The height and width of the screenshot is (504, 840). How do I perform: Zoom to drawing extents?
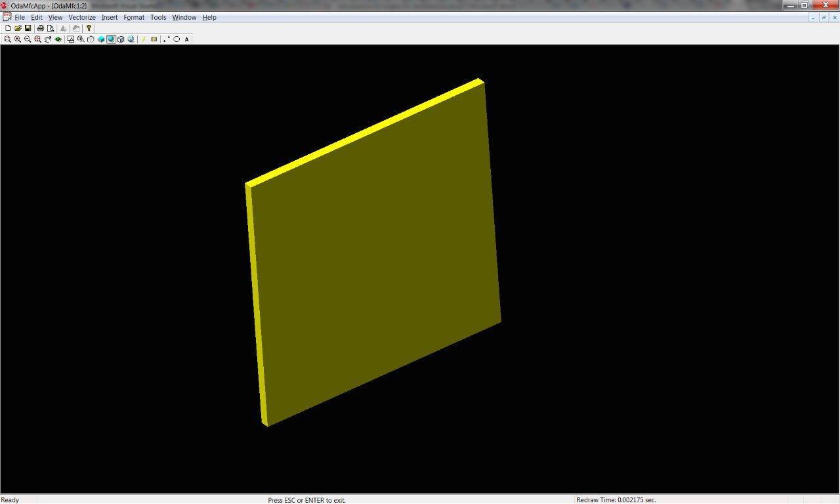pyautogui.click(x=38, y=39)
